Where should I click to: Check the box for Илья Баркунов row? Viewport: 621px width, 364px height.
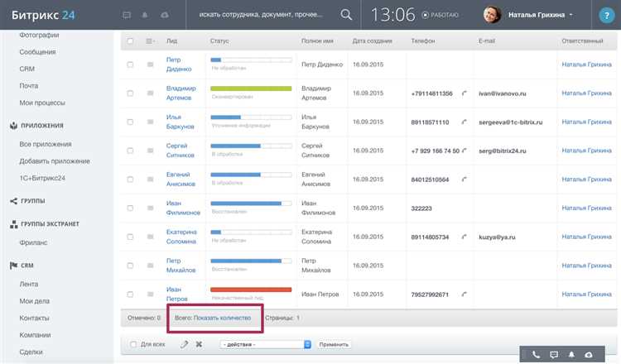click(x=130, y=122)
